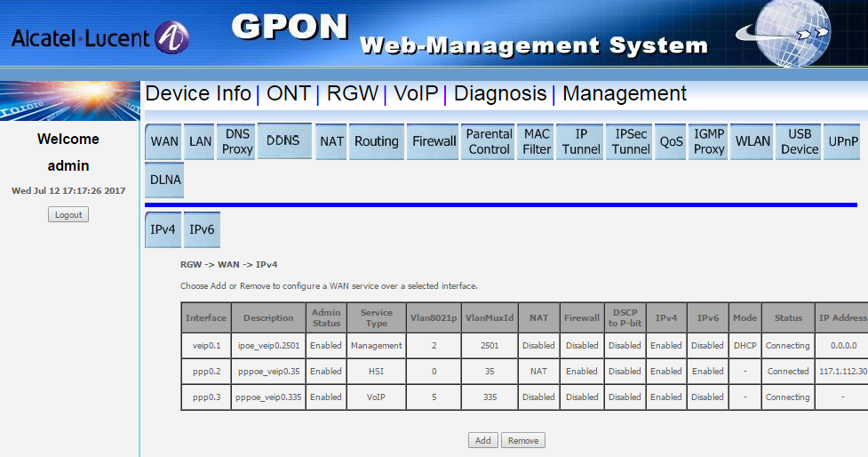Click the veip0.1 interface cell

coord(206,345)
